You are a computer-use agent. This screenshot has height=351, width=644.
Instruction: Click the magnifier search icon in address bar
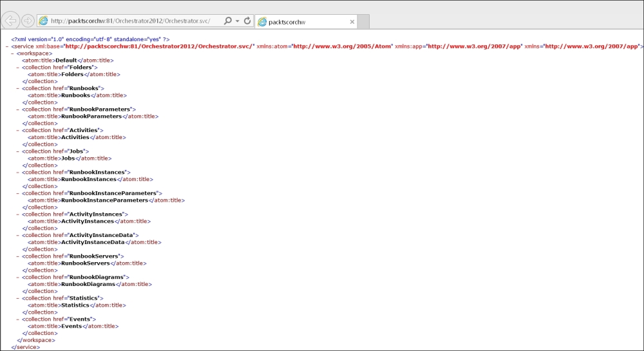point(227,21)
